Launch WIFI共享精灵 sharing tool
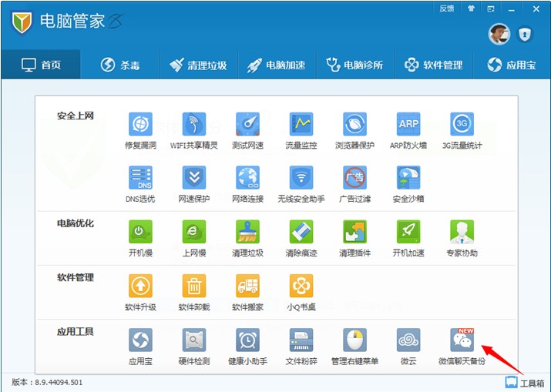 click(x=193, y=124)
